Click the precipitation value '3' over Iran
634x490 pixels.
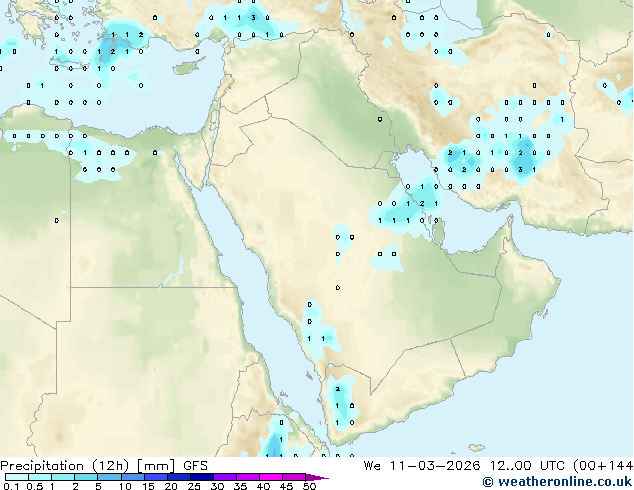click(x=520, y=169)
